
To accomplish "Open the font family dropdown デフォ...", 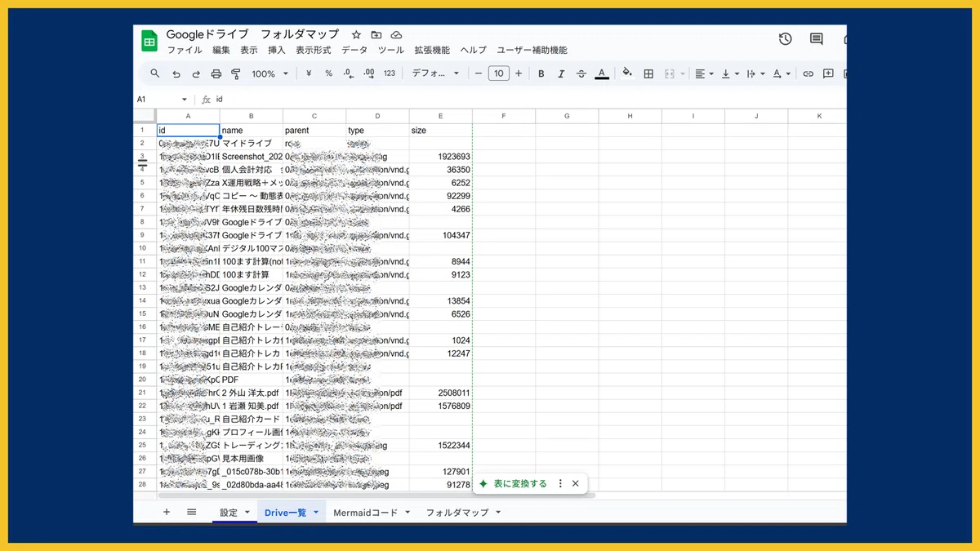I will (x=435, y=73).
